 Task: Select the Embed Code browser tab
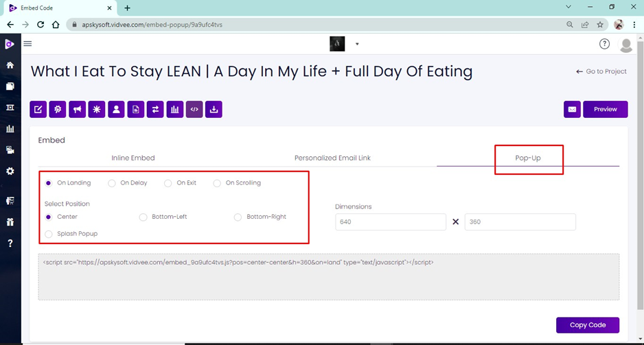pos(60,8)
